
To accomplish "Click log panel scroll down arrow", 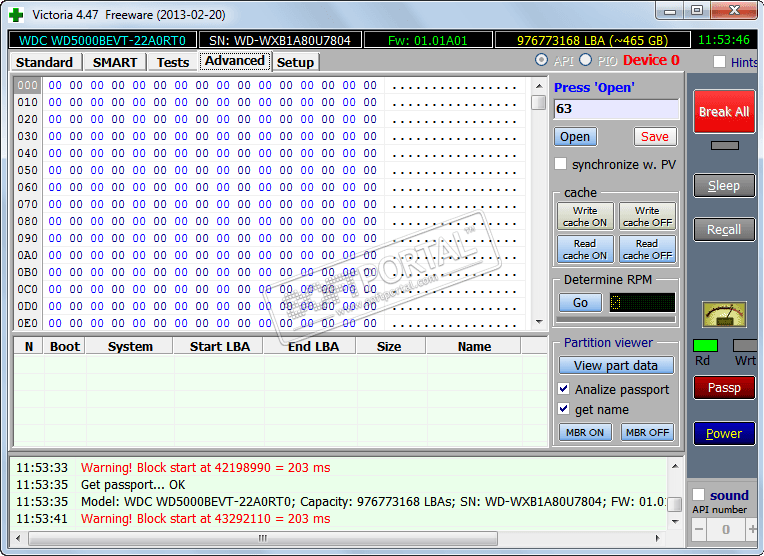I will (x=675, y=521).
